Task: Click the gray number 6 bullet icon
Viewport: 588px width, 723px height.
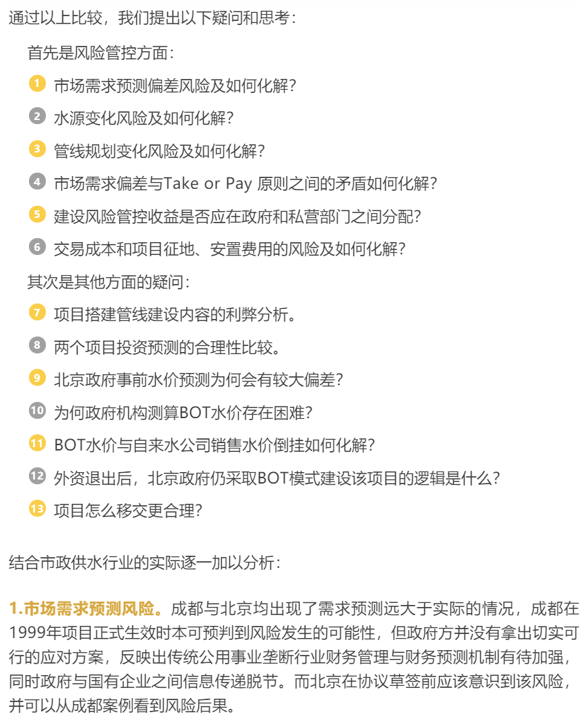Action: [37, 247]
